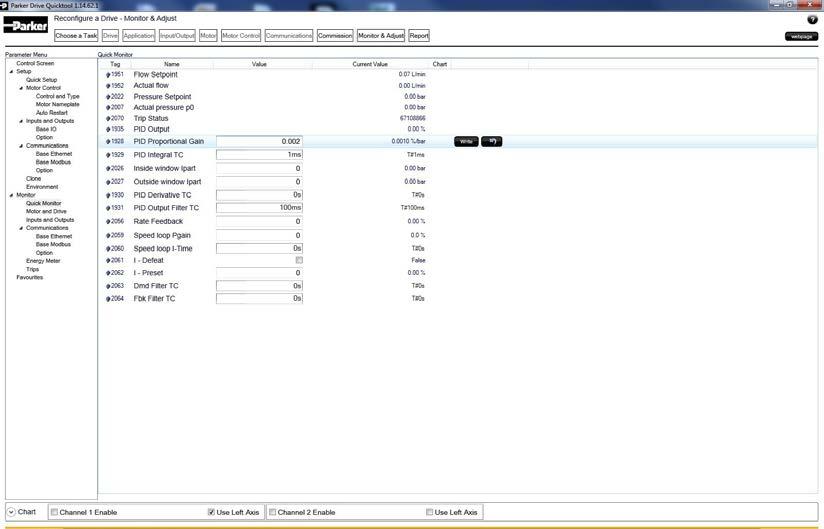Click the Parker logo

(x=26, y=25)
